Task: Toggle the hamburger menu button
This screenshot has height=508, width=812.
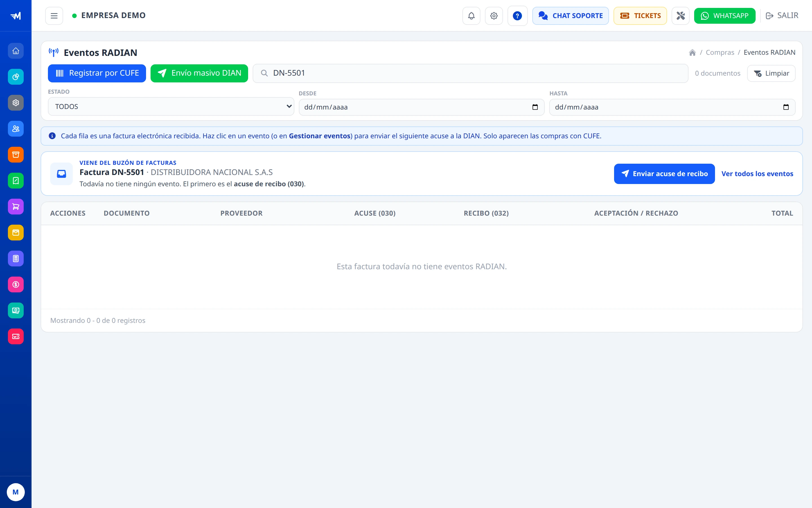Action: (54, 16)
